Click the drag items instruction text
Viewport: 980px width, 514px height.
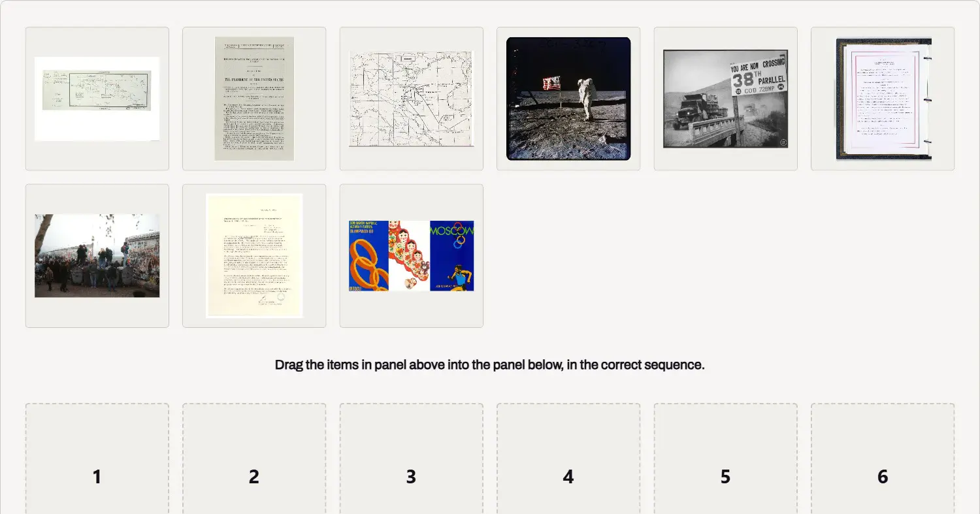(x=490, y=365)
